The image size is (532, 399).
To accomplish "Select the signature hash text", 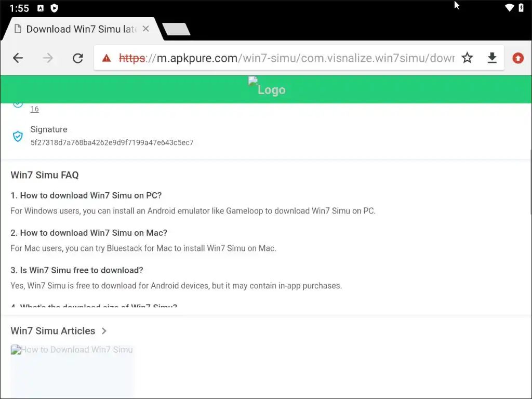I will [112, 142].
